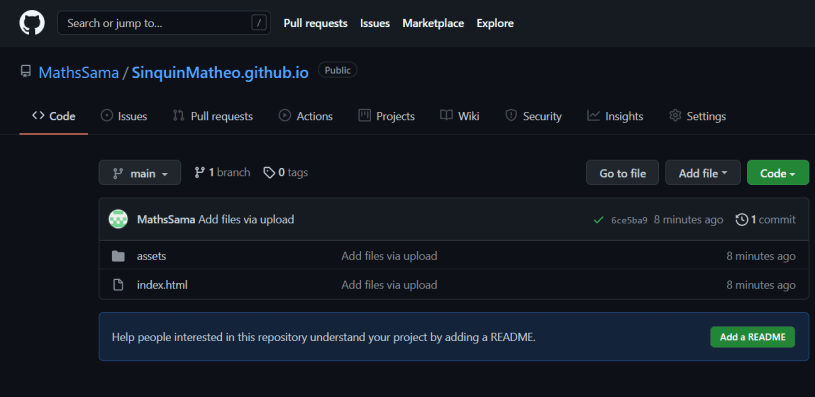Open the main branch dropdown

coord(140,173)
